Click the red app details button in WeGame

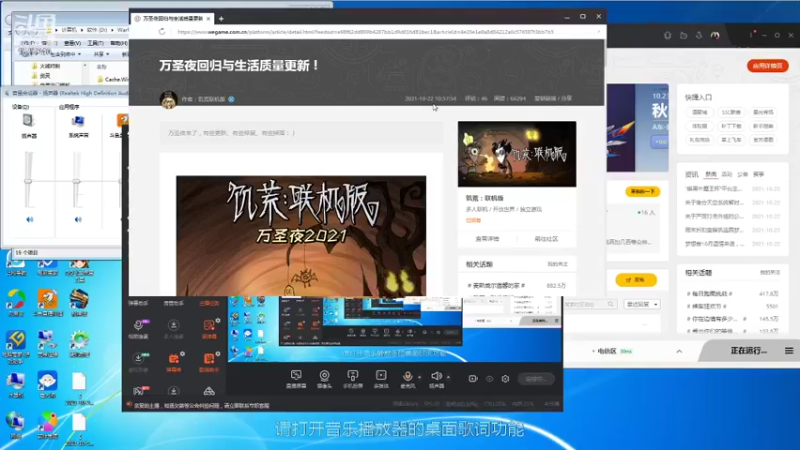[x=768, y=66]
